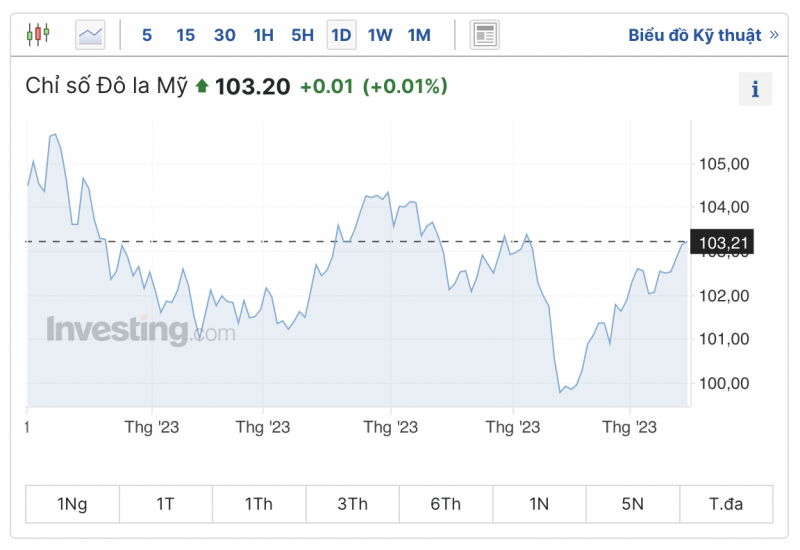800x550 pixels.
Task: Switch to the 1M interval
Action: pos(419,35)
